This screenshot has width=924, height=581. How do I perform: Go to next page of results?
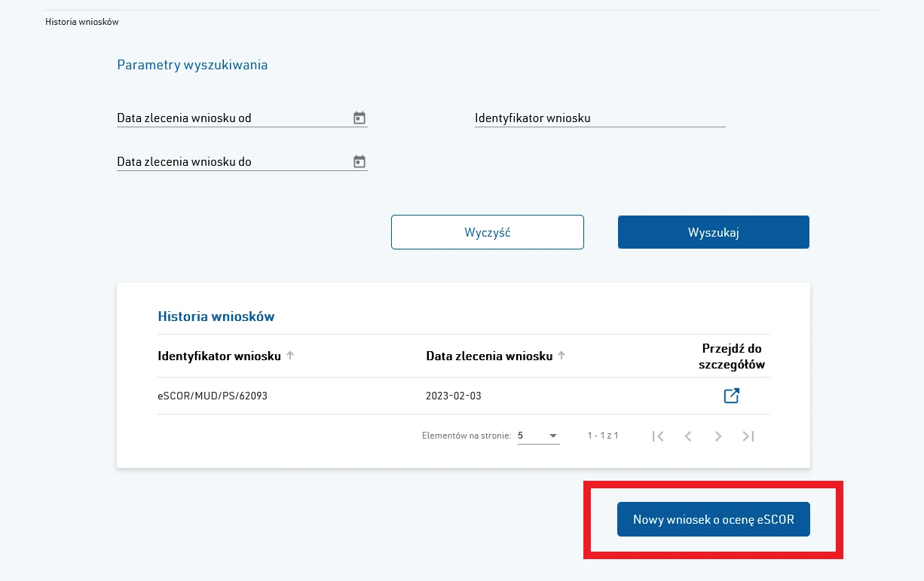click(x=718, y=436)
